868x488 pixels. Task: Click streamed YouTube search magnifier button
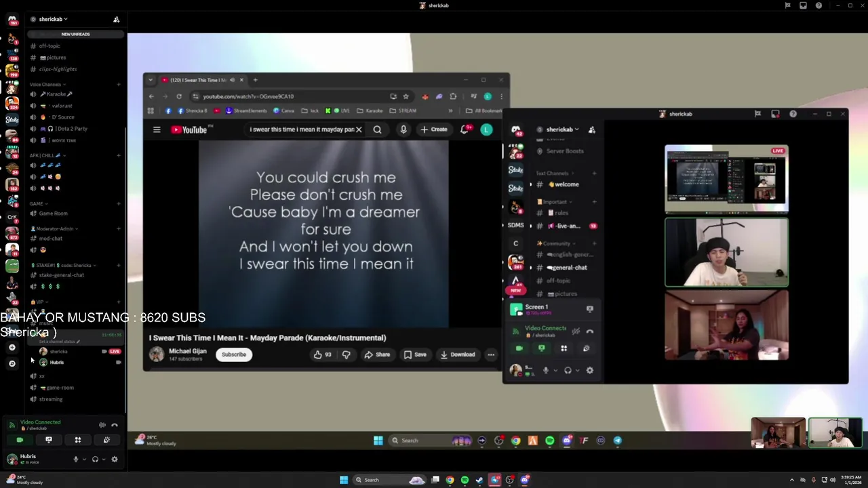377,129
